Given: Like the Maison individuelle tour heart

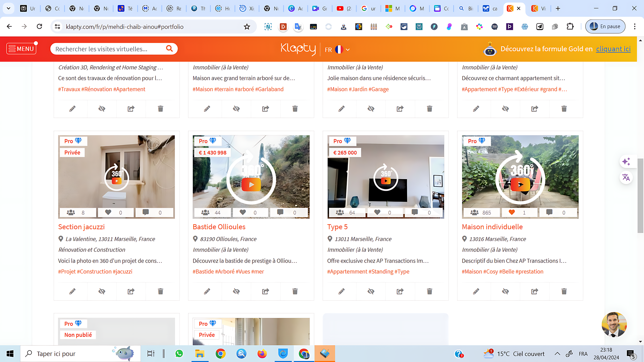Looking at the screenshot, I should click(512, 212).
